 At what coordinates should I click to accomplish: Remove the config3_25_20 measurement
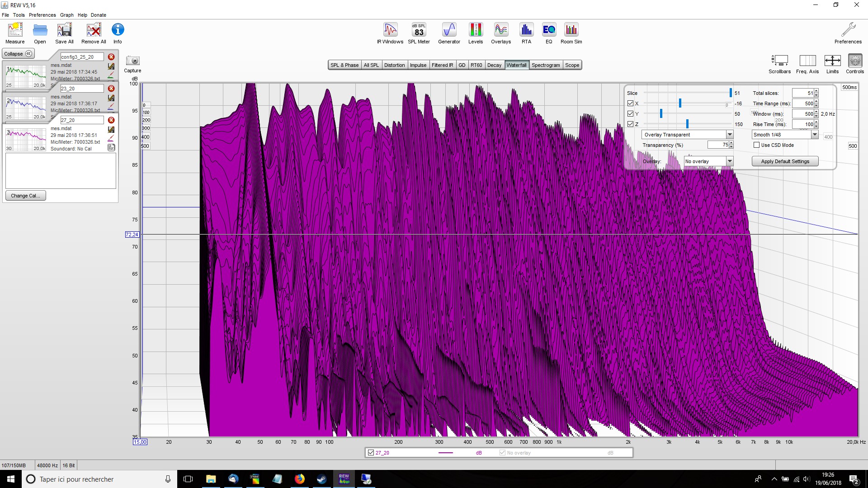[x=111, y=57]
